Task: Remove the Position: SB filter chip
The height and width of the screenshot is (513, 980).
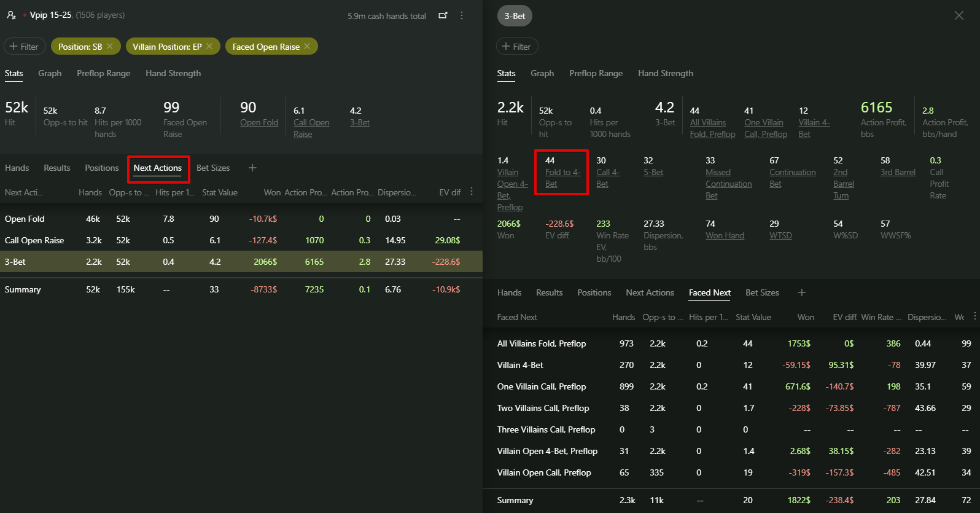Action: point(110,47)
